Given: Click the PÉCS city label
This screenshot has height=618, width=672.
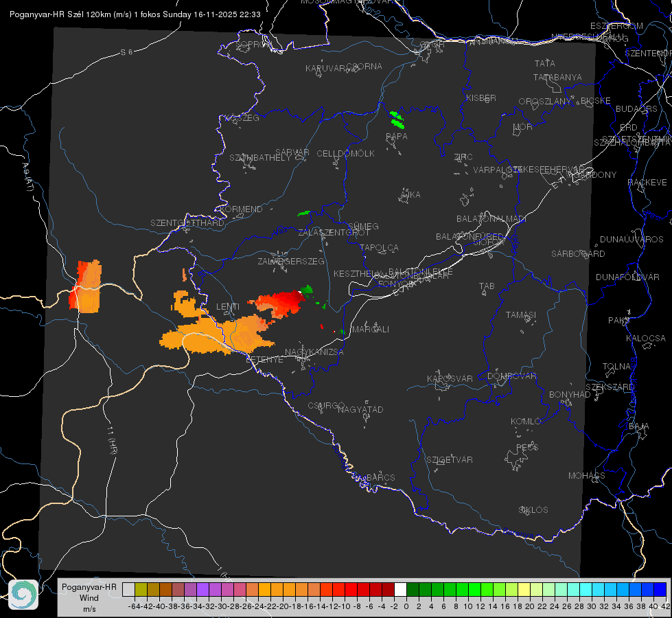Looking at the screenshot, I should point(526,447).
